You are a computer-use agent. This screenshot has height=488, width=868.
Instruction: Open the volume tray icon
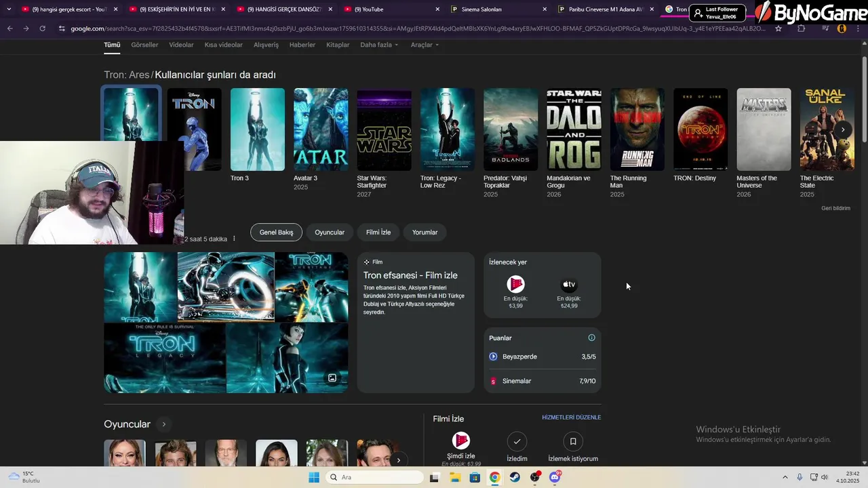coord(825,477)
